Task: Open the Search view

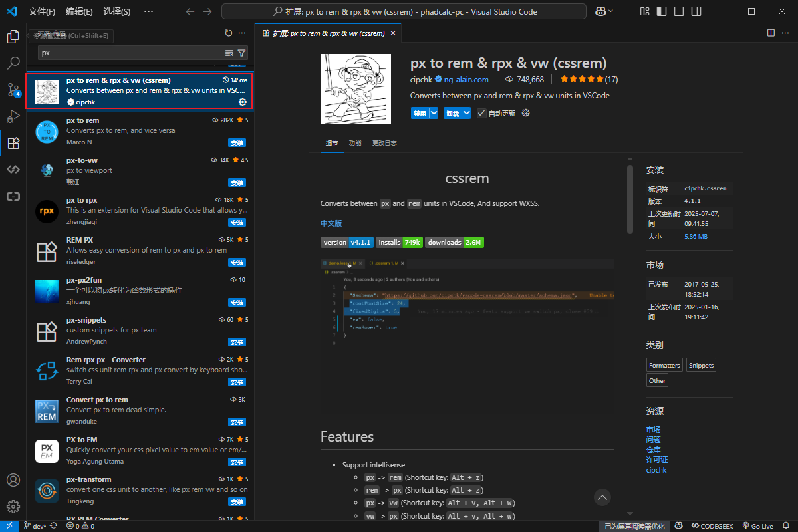Action: click(x=13, y=63)
